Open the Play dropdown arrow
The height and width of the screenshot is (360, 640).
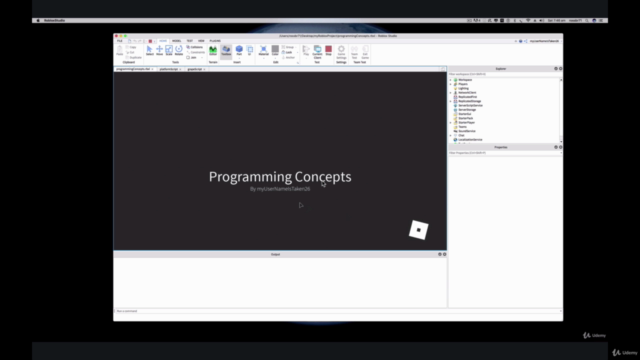coord(306,58)
